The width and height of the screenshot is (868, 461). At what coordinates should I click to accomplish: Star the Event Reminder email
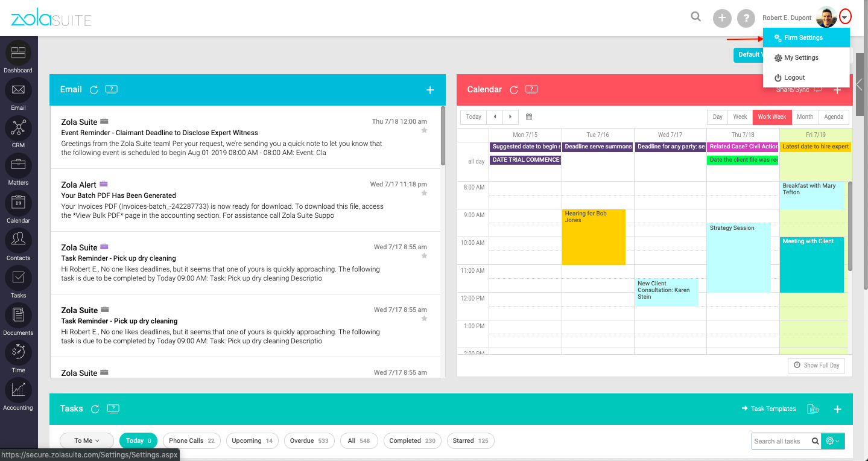tap(424, 130)
